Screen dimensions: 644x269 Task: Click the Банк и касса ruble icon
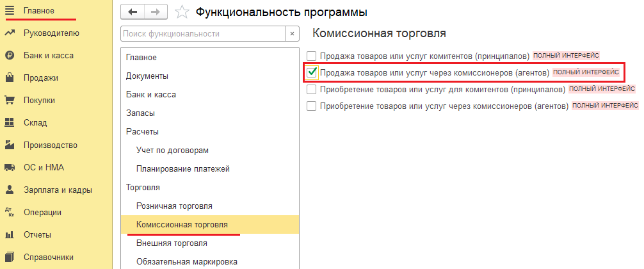[x=10, y=56]
